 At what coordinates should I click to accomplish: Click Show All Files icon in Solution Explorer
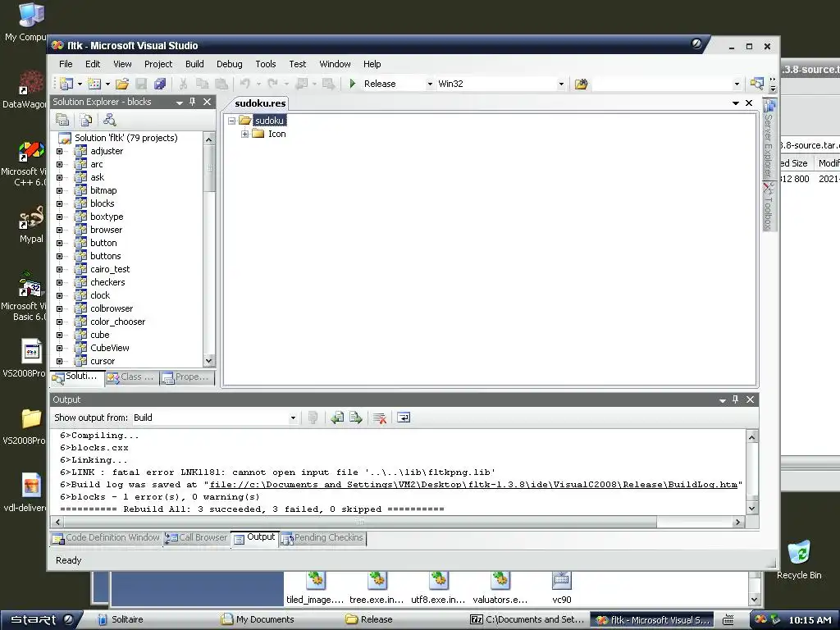(85, 120)
